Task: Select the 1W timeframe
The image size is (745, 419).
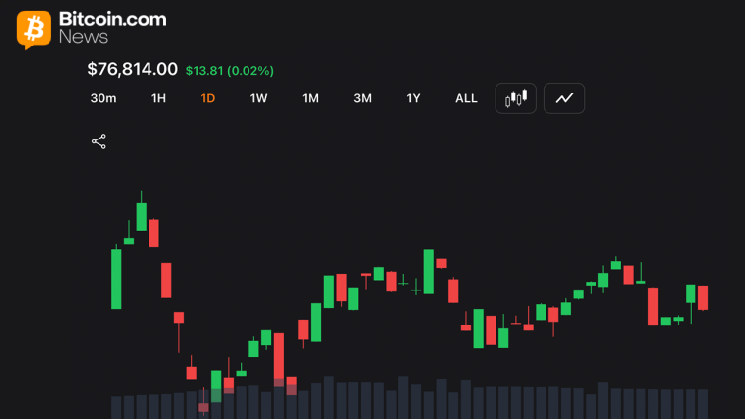Action: click(x=258, y=98)
